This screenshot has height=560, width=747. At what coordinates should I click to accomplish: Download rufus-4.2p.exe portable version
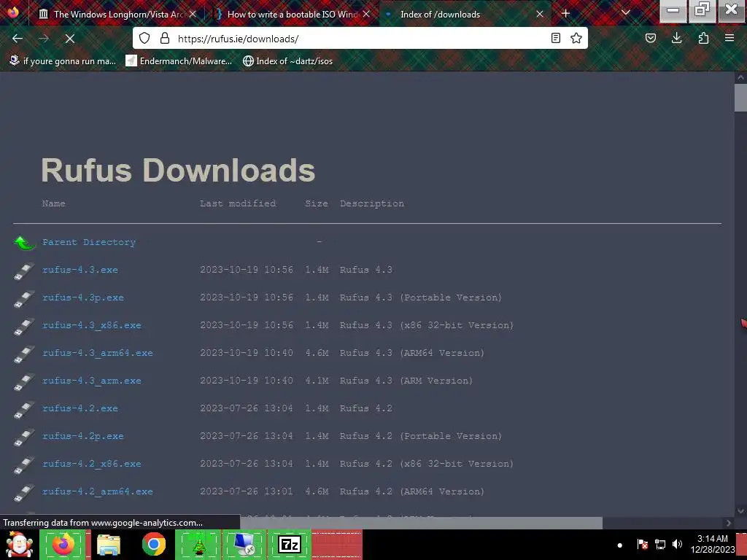[x=83, y=436]
